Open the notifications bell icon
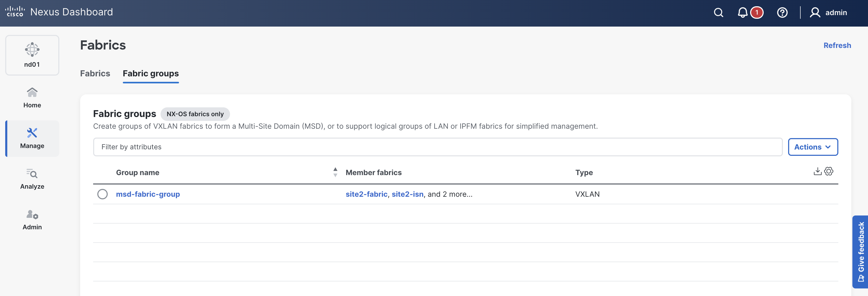This screenshot has width=868, height=296. point(742,13)
